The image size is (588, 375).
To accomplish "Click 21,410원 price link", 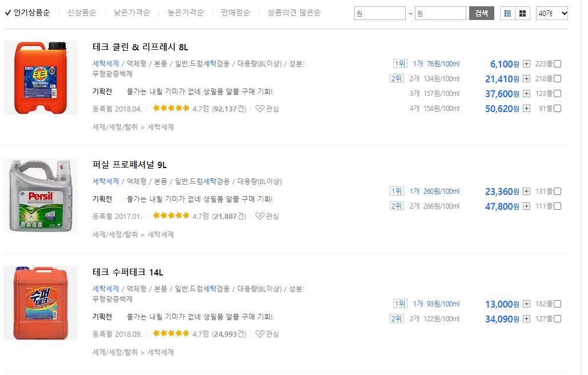I will [502, 79].
